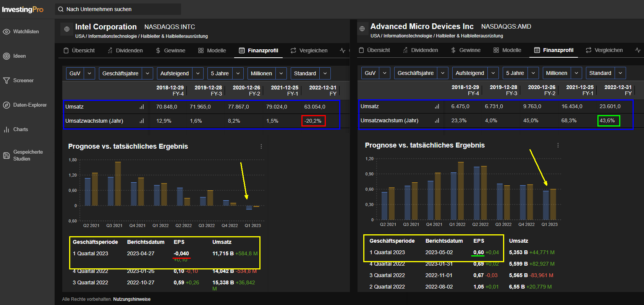Click pulse icon after AMD Vergleichen tab

[638, 50]
